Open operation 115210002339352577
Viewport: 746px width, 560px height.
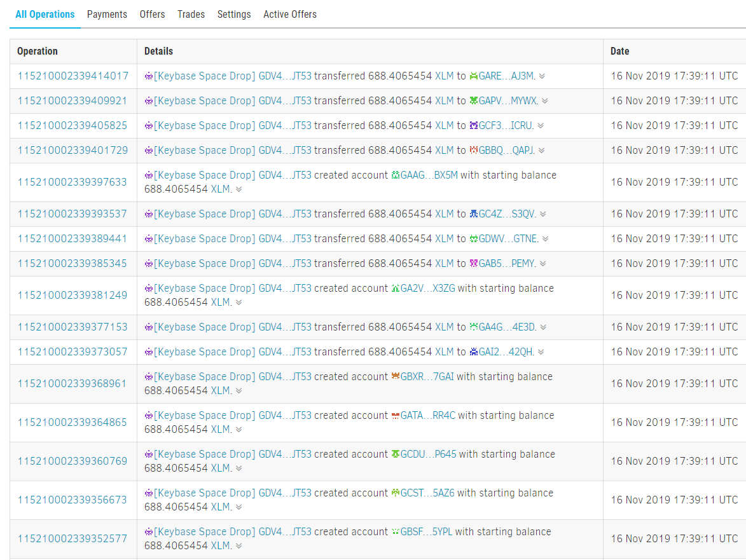point(73,538)
